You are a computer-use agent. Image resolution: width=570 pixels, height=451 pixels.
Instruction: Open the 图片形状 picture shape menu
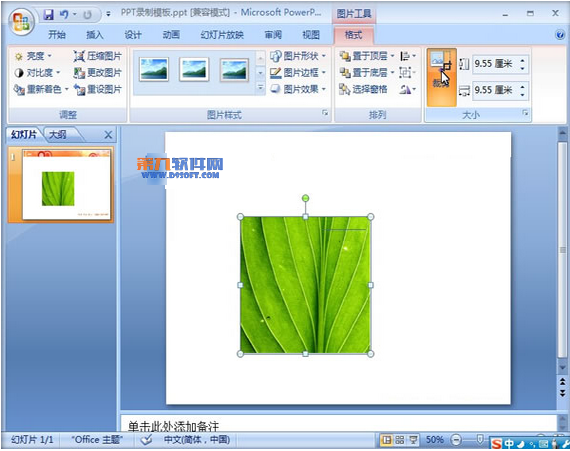298,56
